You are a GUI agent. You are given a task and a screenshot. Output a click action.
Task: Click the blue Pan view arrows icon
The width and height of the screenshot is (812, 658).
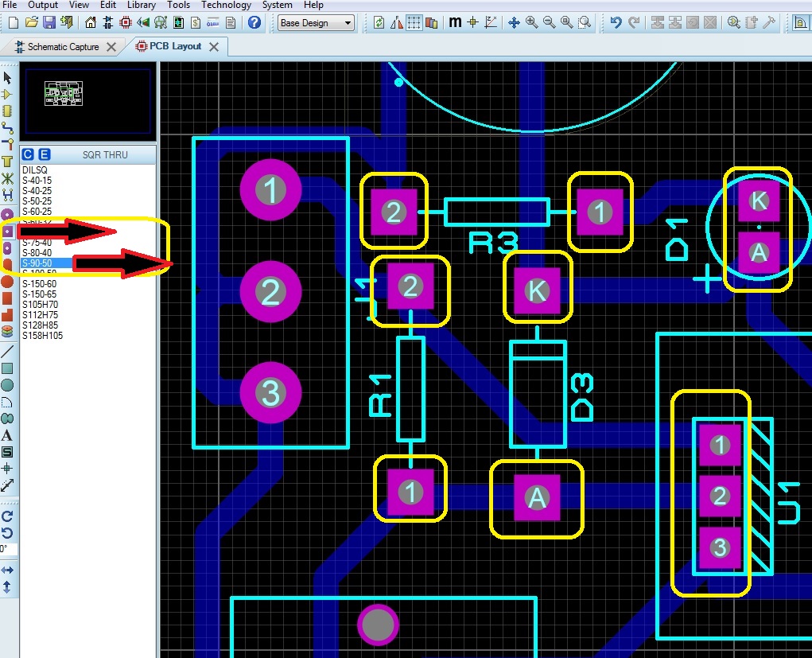pos(514,22)
